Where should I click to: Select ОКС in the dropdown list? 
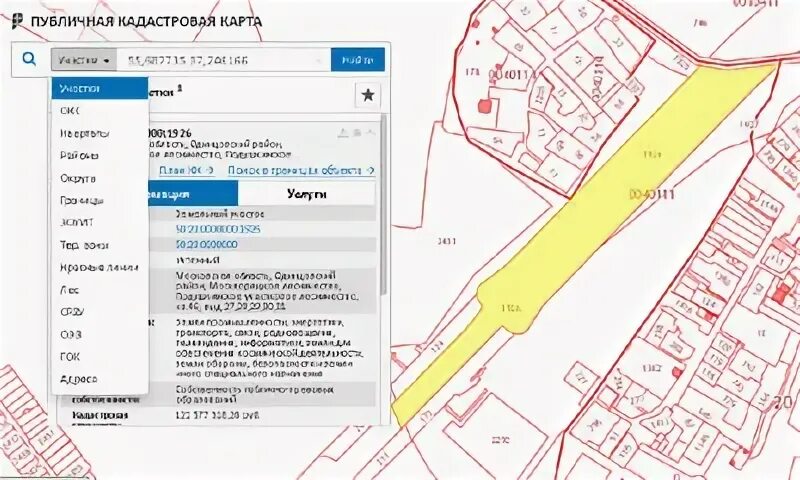pos(100,111)
